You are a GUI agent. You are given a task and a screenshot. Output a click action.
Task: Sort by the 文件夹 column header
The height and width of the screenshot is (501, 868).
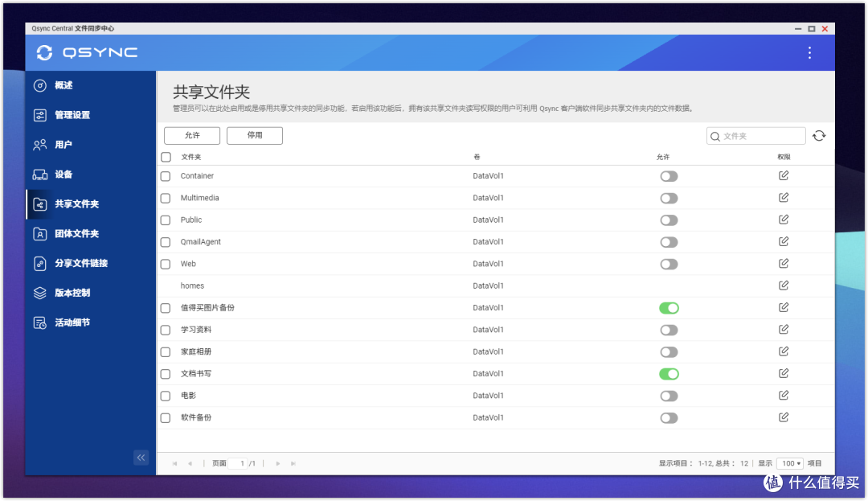[191, 158]
